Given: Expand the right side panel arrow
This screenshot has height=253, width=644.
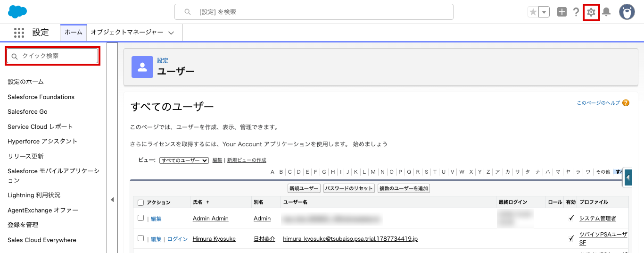Looking at the screenshot, I should (x=628, y=178).
